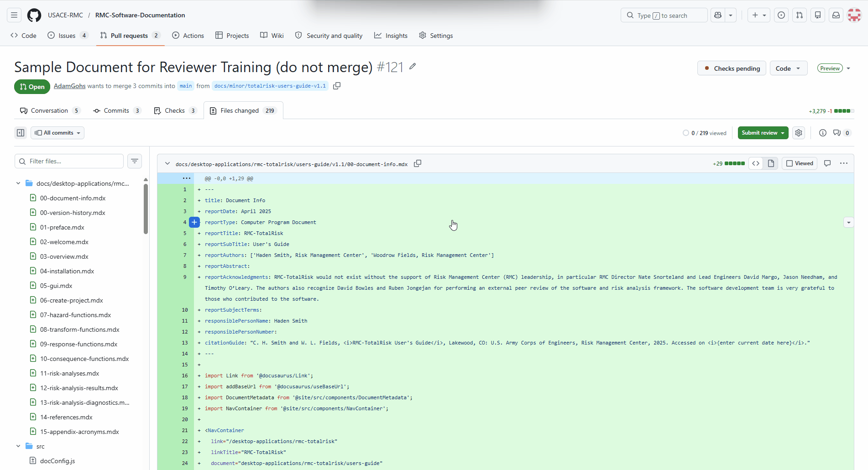Click the +3,279 -1 diffstat bar

831,111
